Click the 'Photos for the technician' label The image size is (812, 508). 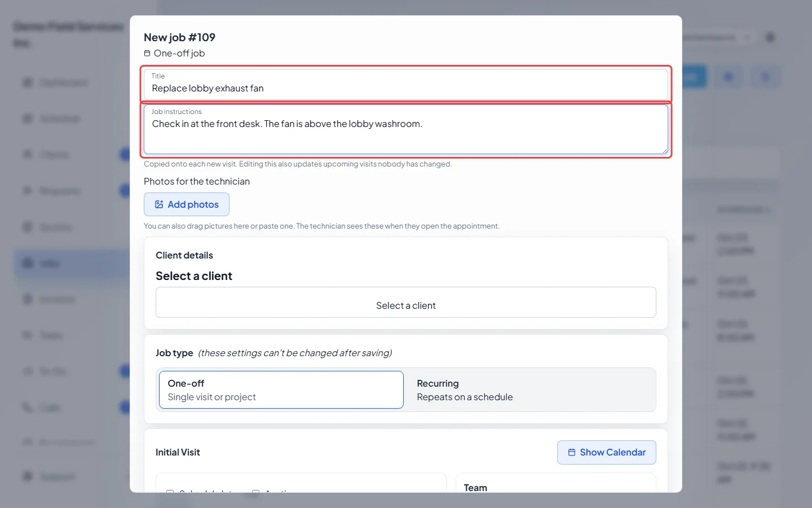tap(197, 181)
